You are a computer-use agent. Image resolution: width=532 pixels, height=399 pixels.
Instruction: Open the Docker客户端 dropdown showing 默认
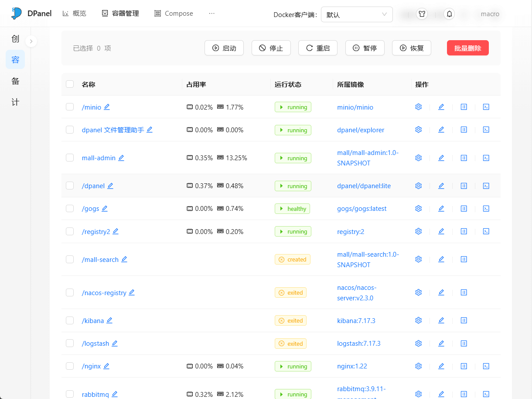tap(356, 14)
